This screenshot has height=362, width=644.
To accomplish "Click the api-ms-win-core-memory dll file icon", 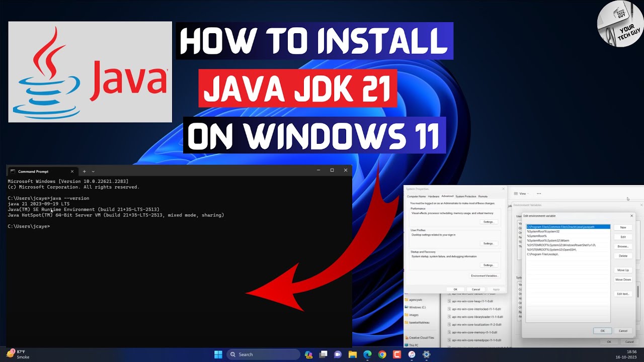I will [x=449, y=332].
